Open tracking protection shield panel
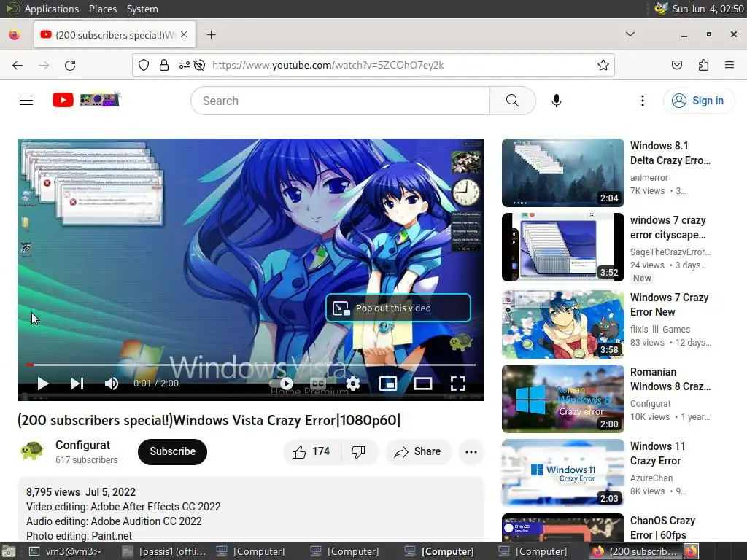This screenshot has height=560, width=747. point(144,65)
